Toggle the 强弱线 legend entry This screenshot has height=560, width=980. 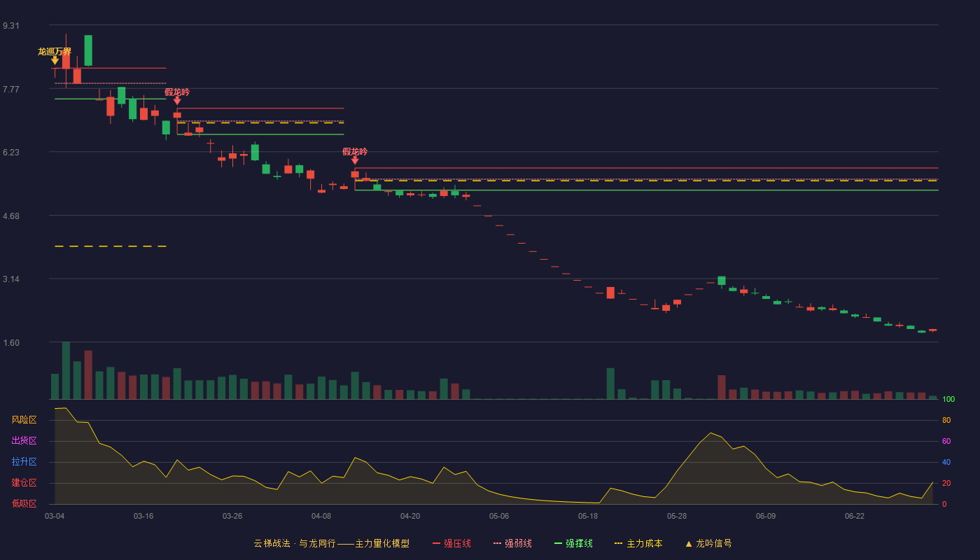coord(512,543)
